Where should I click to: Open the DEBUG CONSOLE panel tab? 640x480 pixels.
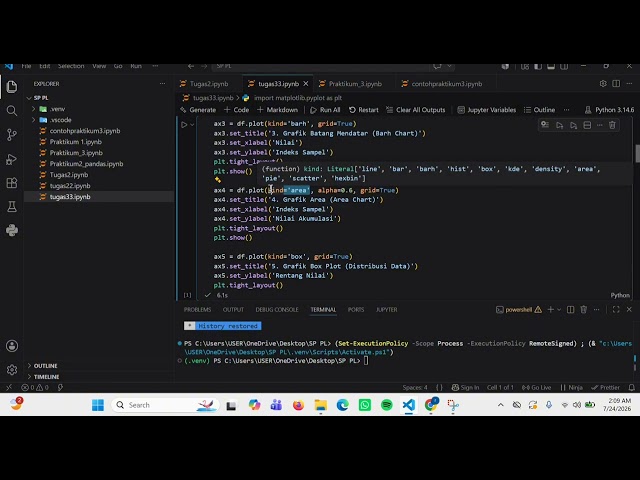tap(277, 309)
